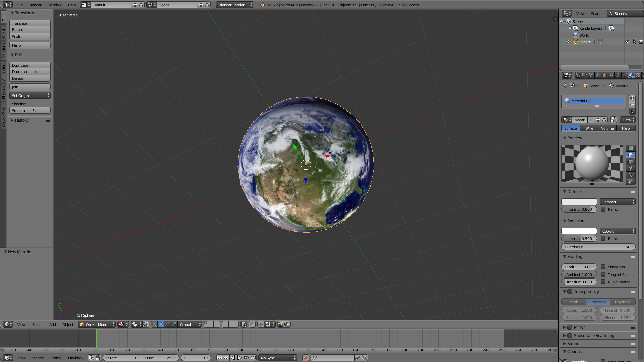Open the Modifiers properties tab (wrench icon)
Image resolution: width=644 pixels, height=362 pixels.
click(618, 75)
